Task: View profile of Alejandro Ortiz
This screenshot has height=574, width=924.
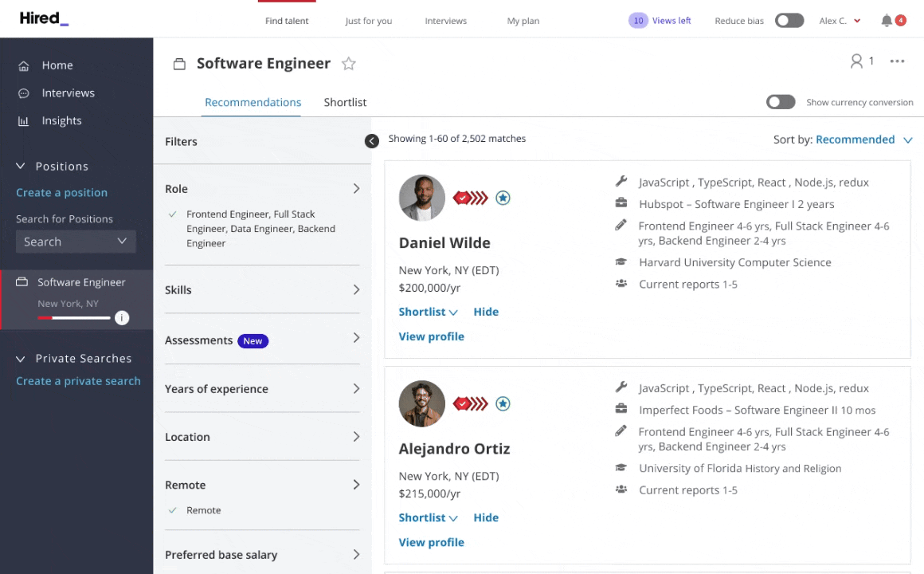Action: 431,542
